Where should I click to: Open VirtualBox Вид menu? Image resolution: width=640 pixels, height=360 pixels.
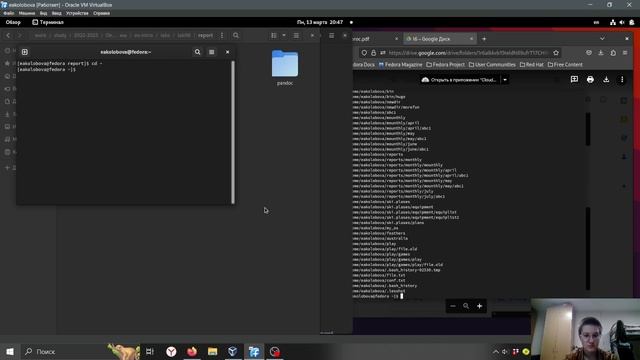point(43,13)
